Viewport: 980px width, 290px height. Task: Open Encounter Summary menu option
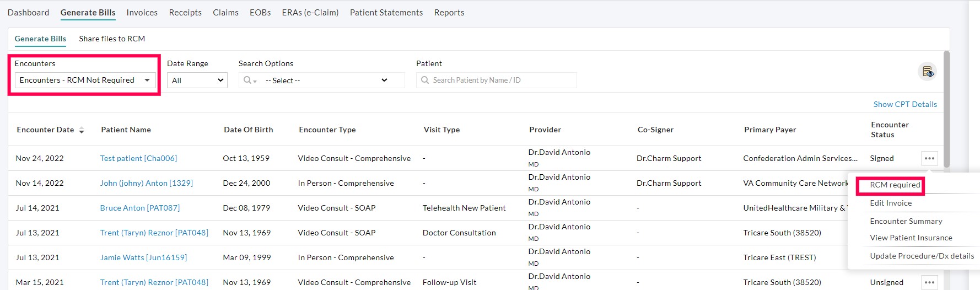tap(906, 221)
